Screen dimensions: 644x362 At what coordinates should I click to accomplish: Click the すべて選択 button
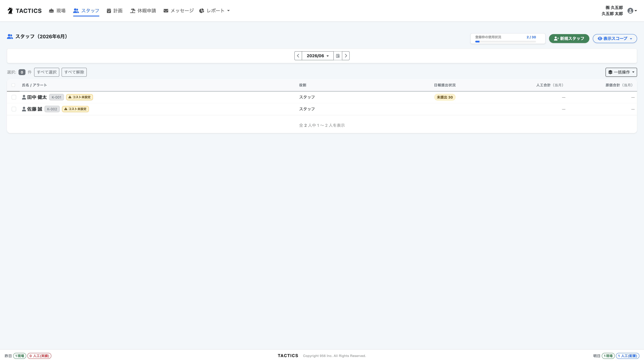47,72
